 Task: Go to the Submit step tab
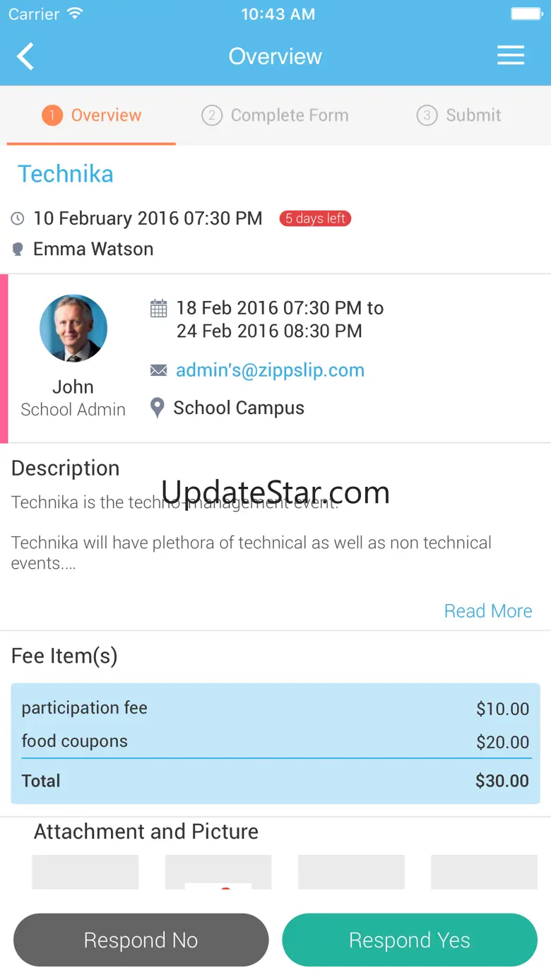(x=459, y=115)
